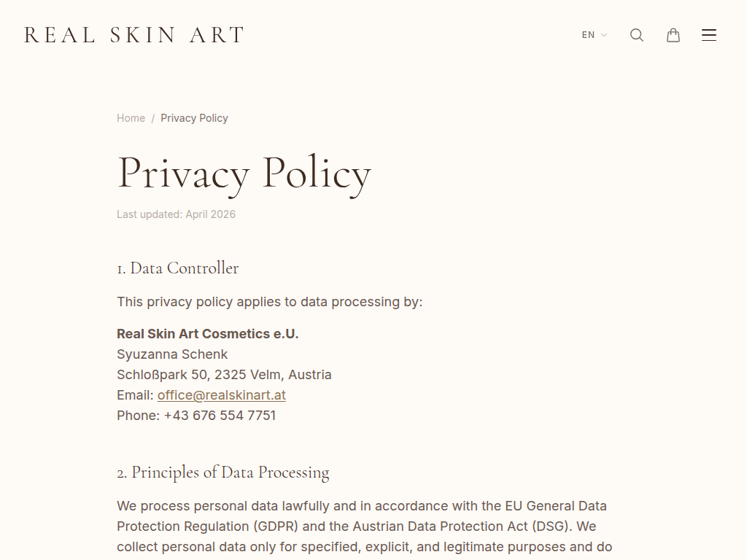Click the REAL SKIN ART logo
This screenshot has width=747, height=560.
[134, 35]
